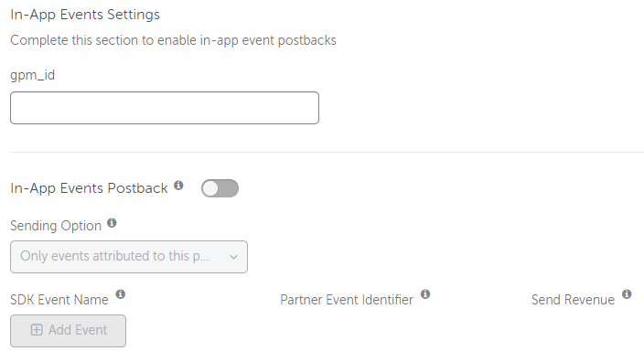This screenshot has height=362, width=644.
Task: Click the gpm_id field label
Action: pos(32,75)
